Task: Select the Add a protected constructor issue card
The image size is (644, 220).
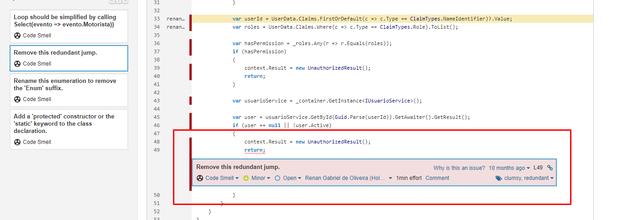Action: pyautogui.click(x=68, y=124)
